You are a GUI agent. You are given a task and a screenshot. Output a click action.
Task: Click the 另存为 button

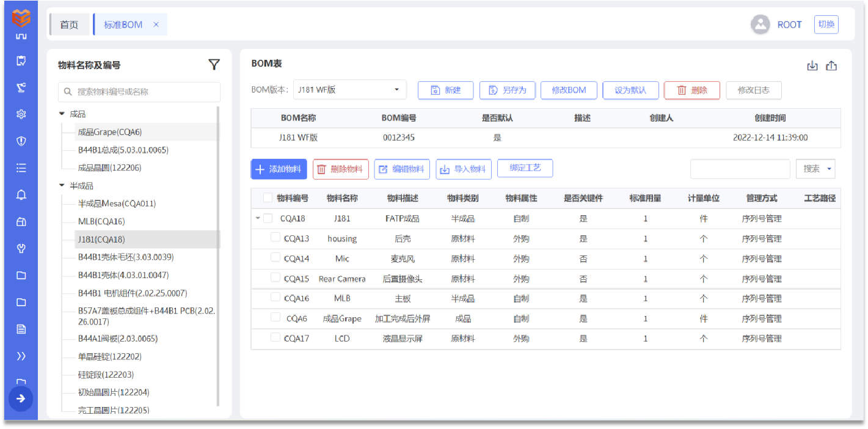tap(508, 90)
